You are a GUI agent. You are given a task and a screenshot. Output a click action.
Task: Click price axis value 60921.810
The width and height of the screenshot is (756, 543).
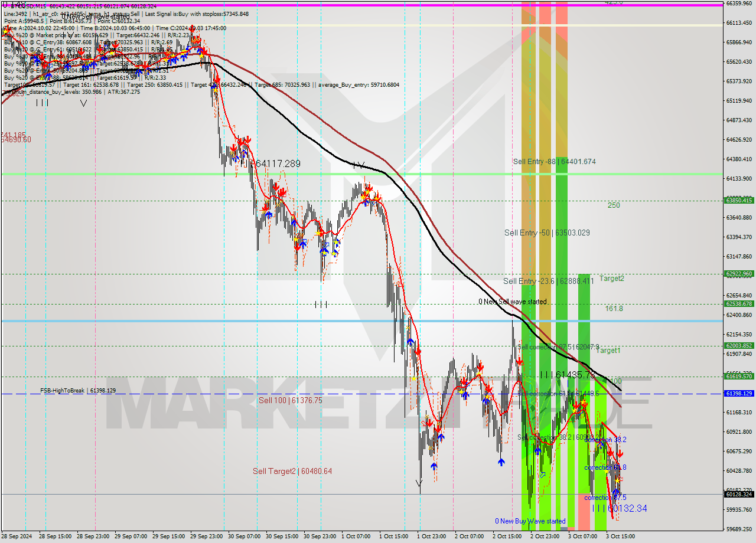(x=739, y=431)
